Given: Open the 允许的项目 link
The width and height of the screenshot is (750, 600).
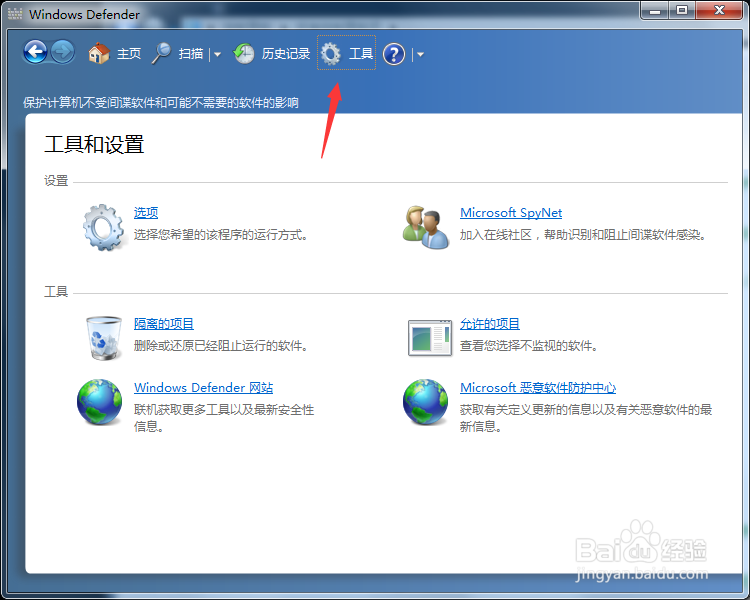Looking at the screenshot, I should 490,324.
